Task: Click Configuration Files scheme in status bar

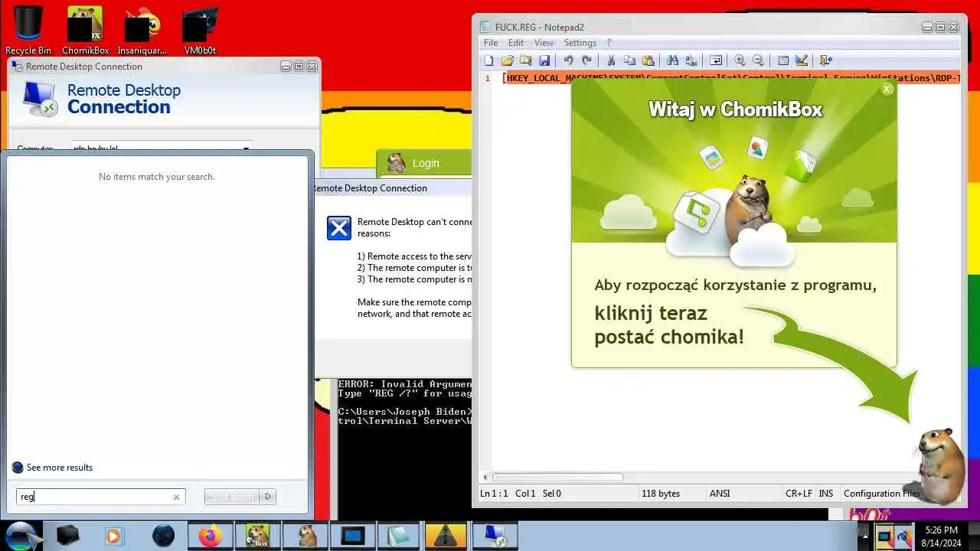Action: [881, 494]
